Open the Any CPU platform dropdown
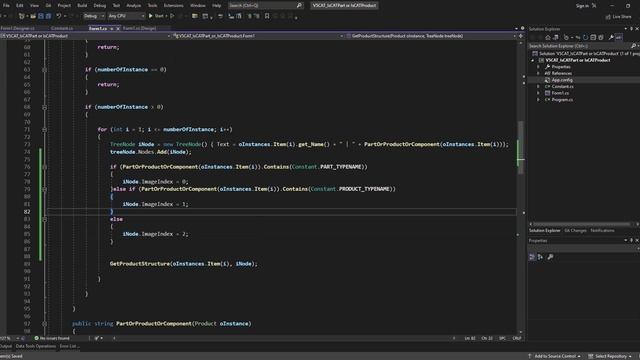Viewport: 640px width, 360px height. click(126, 16)
